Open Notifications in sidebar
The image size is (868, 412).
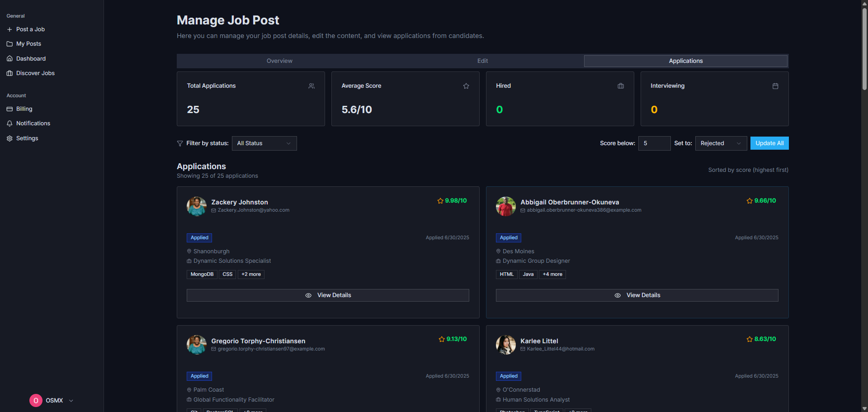[x=33, y=123]
